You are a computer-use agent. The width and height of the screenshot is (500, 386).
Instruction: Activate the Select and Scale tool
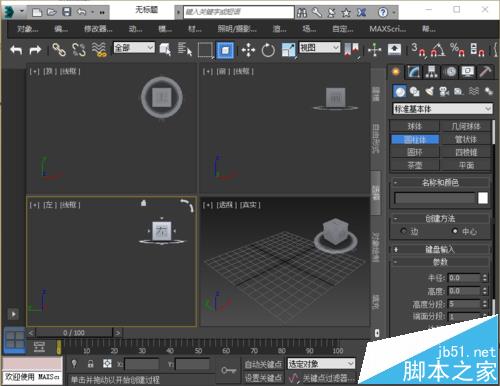coord(289,50)
